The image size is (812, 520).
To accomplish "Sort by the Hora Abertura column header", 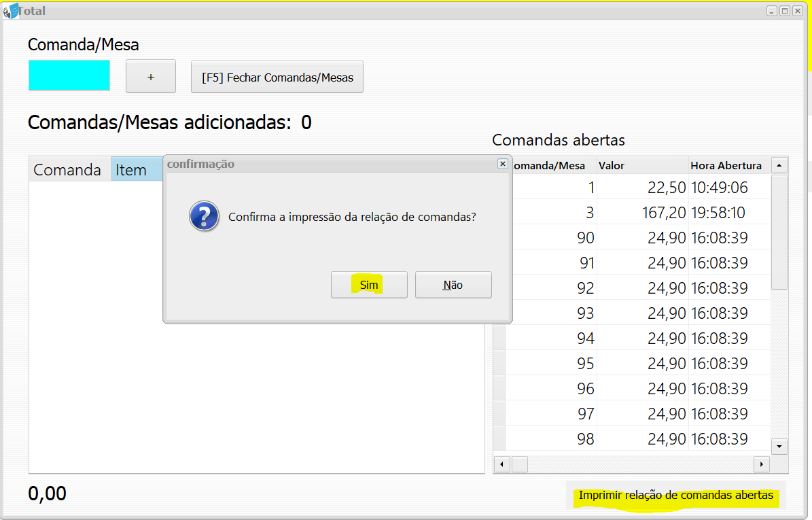I will 729,166.
